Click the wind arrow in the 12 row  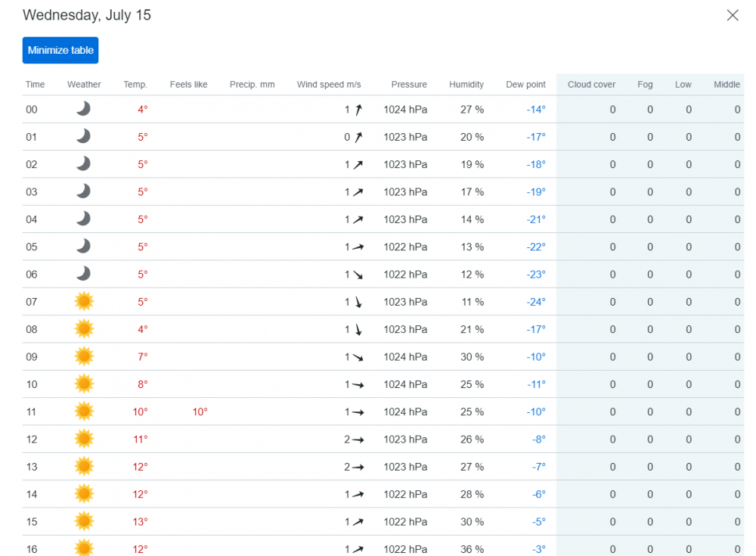358,440
